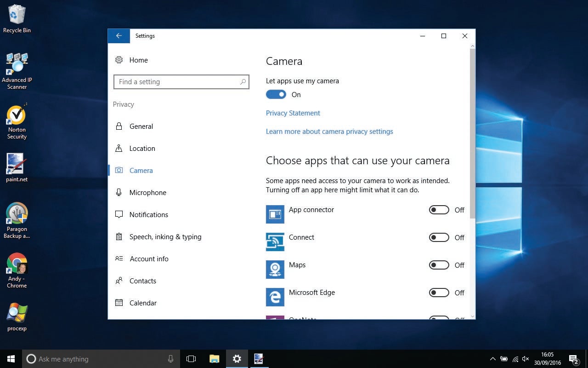The width and height of the screenshot is (588, 368).
Task: Open Learn more about camera privacy settings
Action: pos(329,132)
